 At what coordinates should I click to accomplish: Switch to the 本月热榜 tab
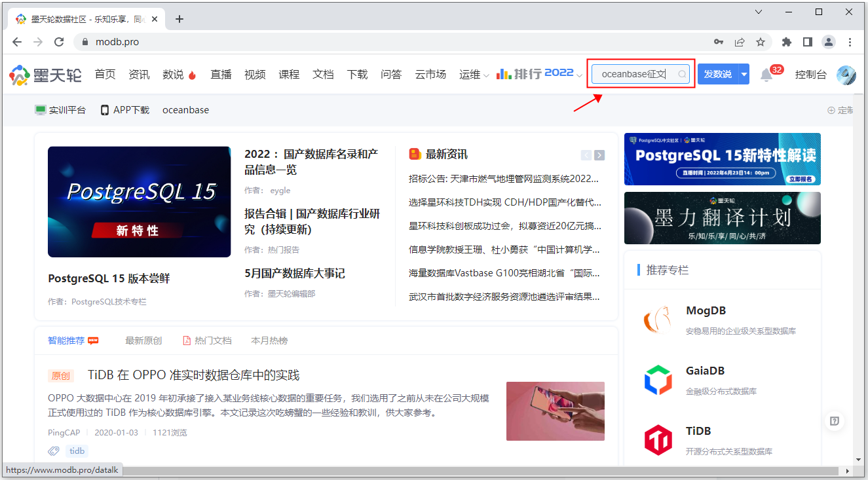[x=269, y=341]
